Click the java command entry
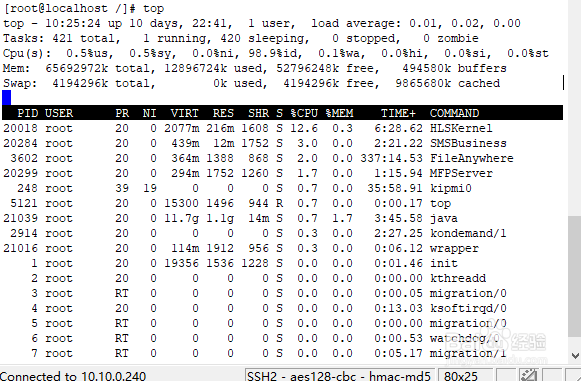Image resolution: width=581 pixels, height=381 pixels. pos(444,218)
